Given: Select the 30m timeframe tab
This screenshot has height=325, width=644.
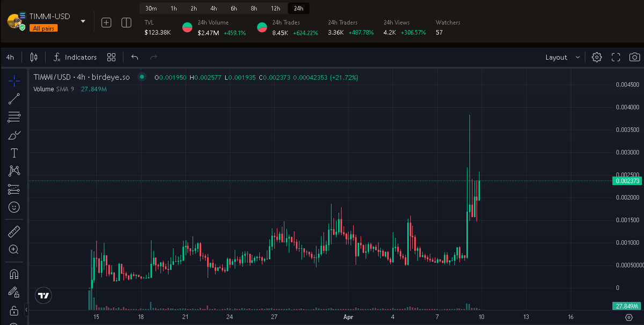Looking at the screenshot, I should click(x=151, y=8).
